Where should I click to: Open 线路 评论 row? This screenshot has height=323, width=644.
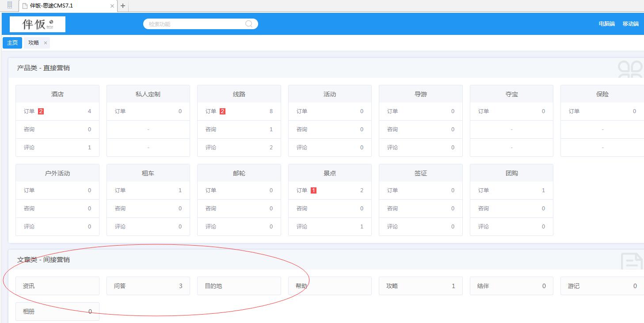(x=239, y=148)
